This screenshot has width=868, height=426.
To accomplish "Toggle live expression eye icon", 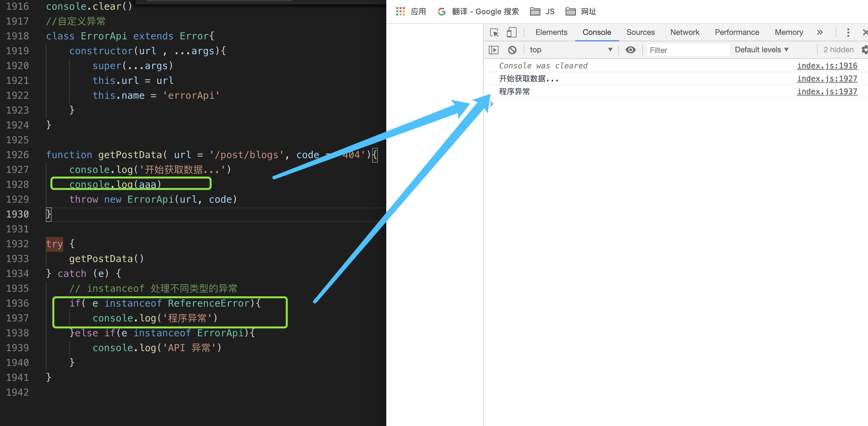I will 630,50.
